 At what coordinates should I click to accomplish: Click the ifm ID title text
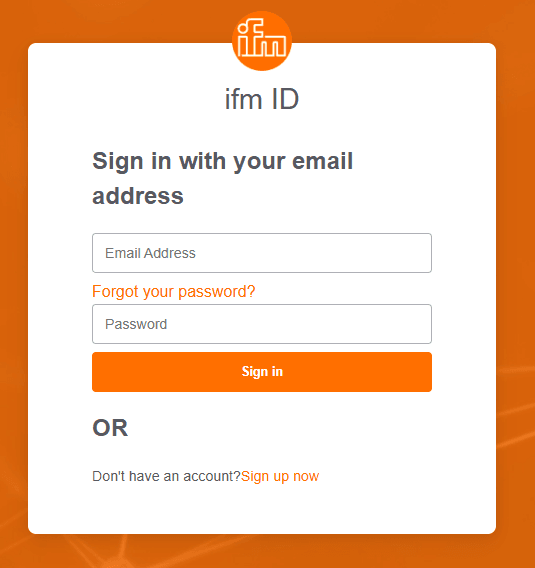click(262, 99)
